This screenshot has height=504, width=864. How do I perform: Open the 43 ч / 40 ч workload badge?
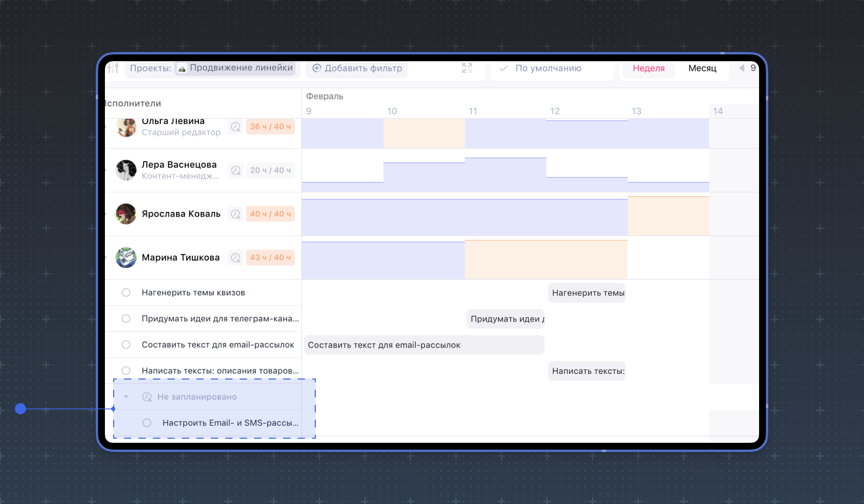[270, 258]
